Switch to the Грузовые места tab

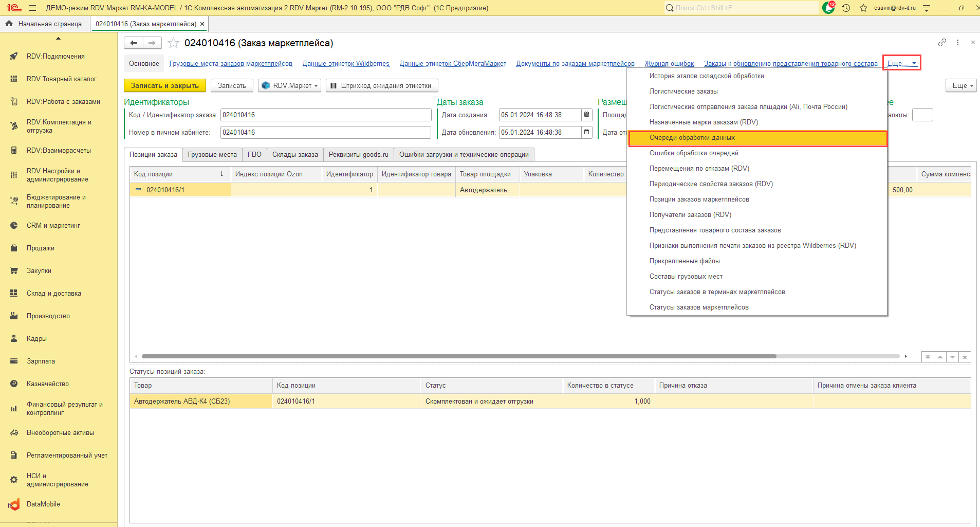(212, 155)
